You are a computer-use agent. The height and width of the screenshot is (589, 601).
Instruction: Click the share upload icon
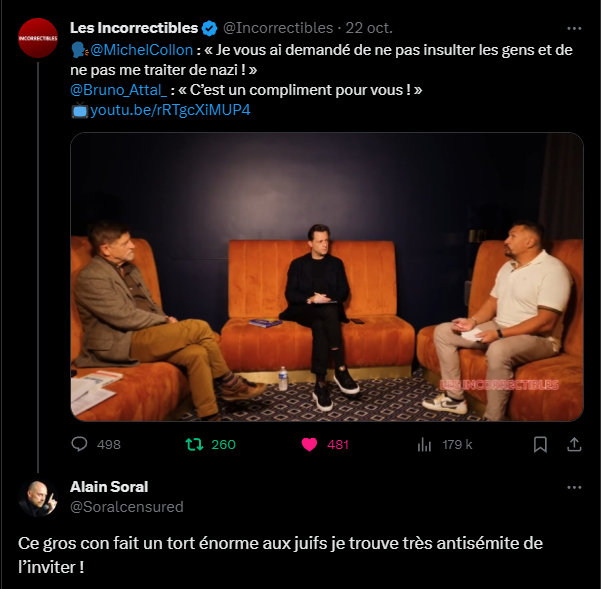point(574,445)
